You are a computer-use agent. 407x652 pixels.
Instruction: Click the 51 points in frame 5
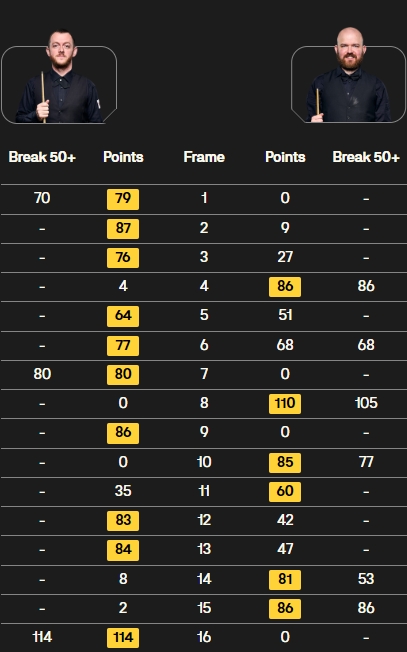coord(285,315)
